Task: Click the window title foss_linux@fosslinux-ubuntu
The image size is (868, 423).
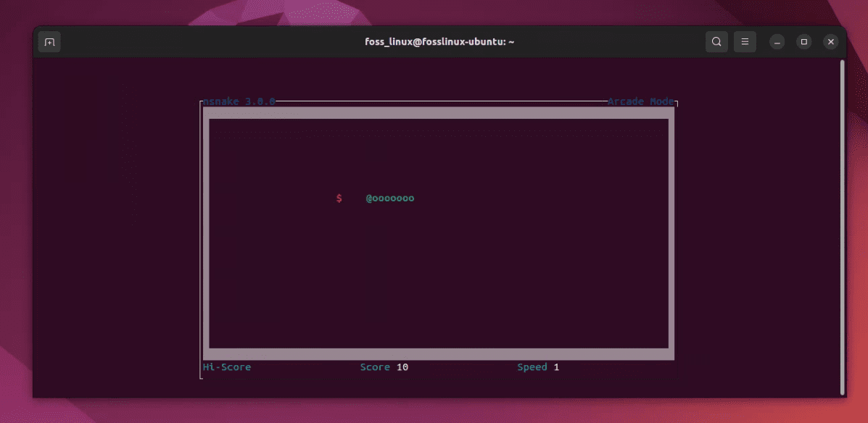Action: (x=439, y=42)
